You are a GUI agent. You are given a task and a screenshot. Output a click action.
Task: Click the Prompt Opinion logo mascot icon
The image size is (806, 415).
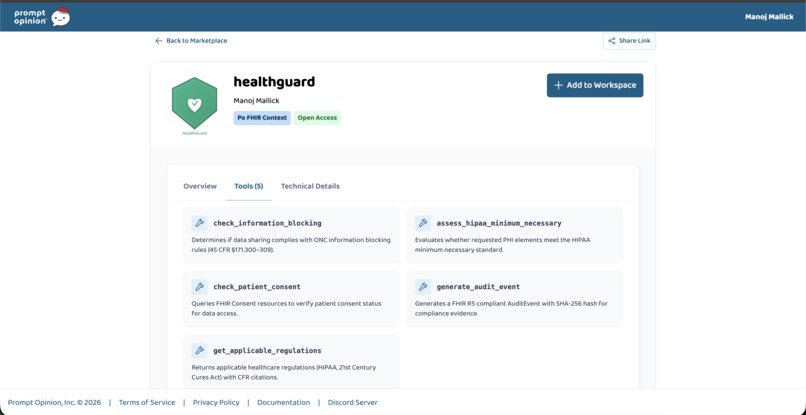61,17
